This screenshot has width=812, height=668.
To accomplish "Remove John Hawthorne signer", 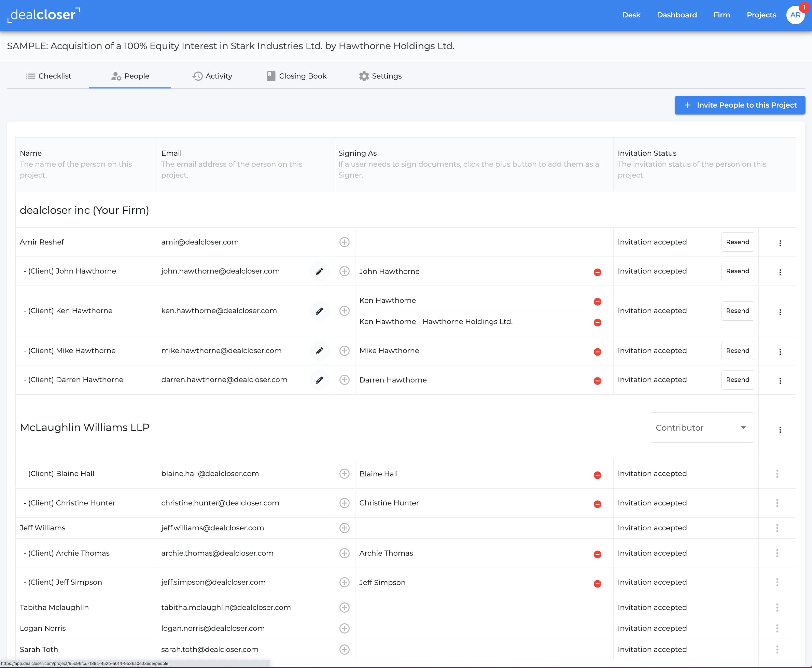I will pyautogui.click(x=597, y=272).
